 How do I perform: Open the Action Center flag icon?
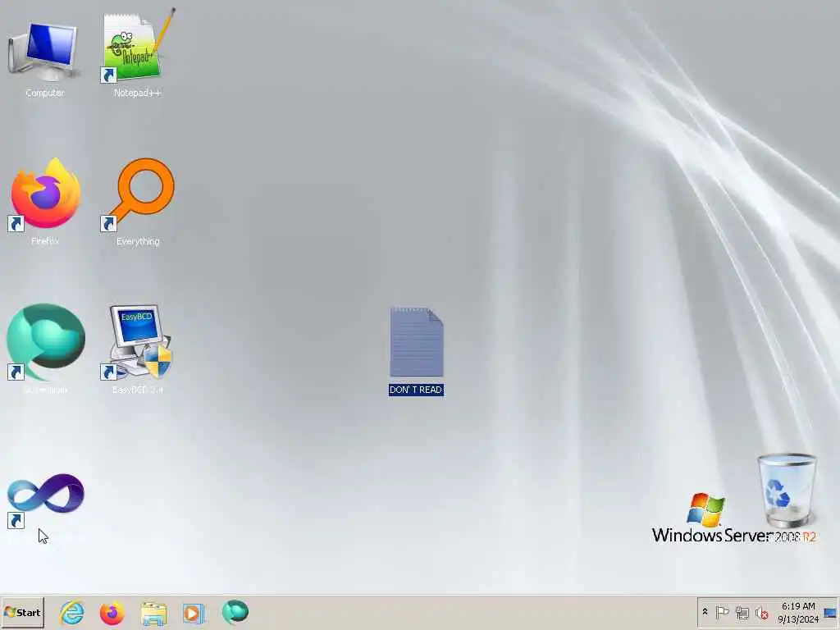click(722, 612)
